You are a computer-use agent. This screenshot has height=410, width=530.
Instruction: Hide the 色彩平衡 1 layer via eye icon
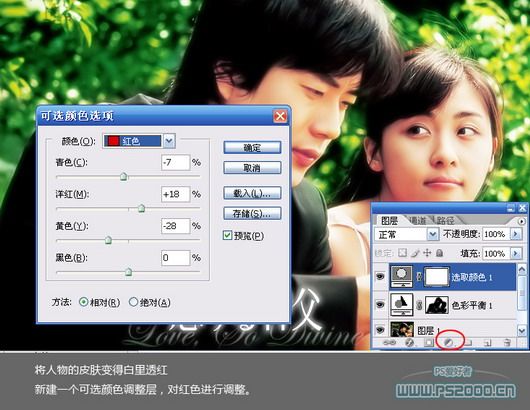click(380, 305)
